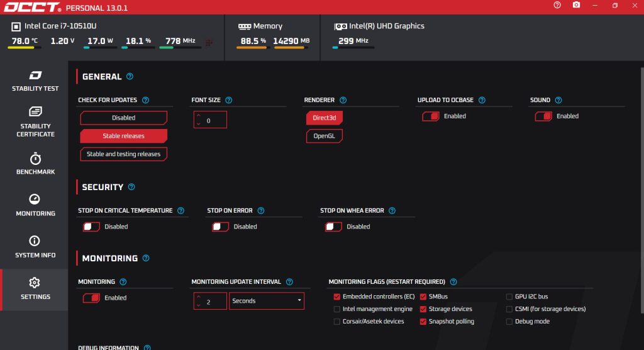Choose the OpenGL renderer
This screenshot has width=644, height=350.
click(324, 136)
